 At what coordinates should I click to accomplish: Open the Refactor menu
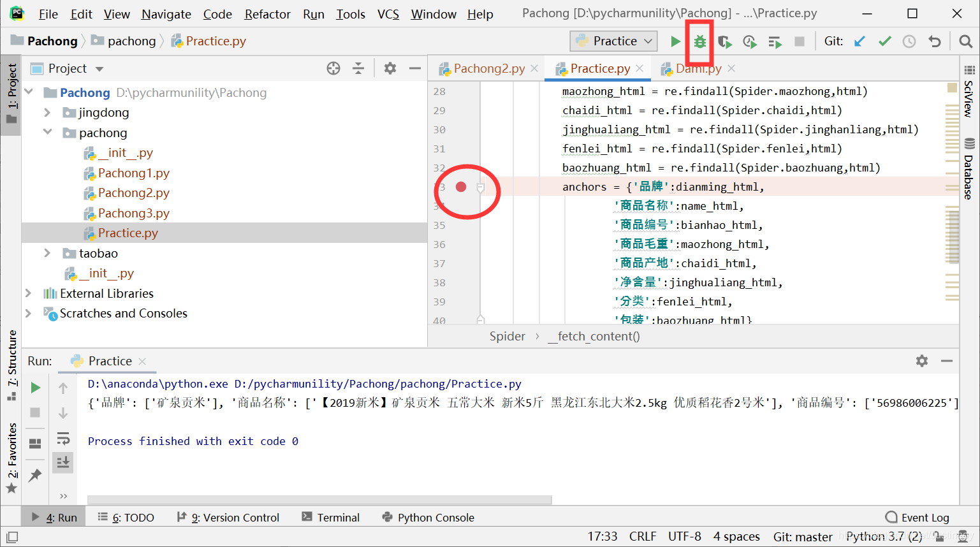[267, 14]
